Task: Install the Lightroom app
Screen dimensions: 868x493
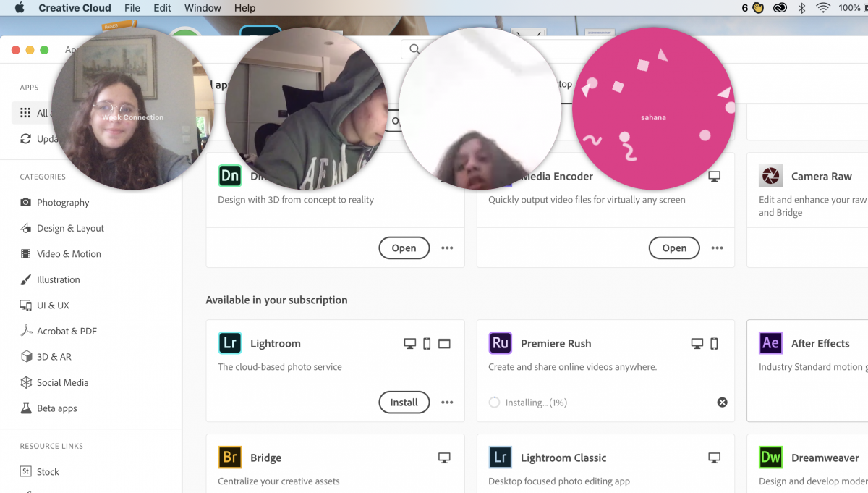Action: tap(404, 403)
